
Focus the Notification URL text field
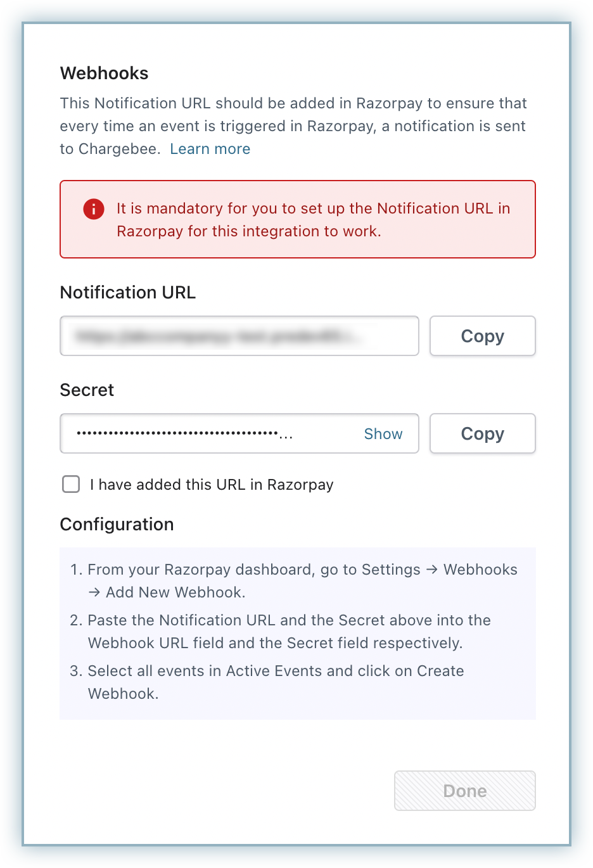(x=239, y=336)
